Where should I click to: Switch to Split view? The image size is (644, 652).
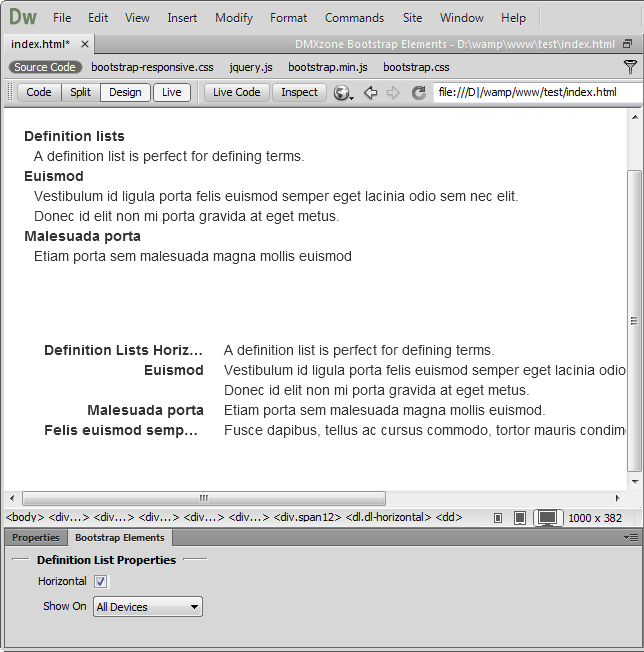80,92
